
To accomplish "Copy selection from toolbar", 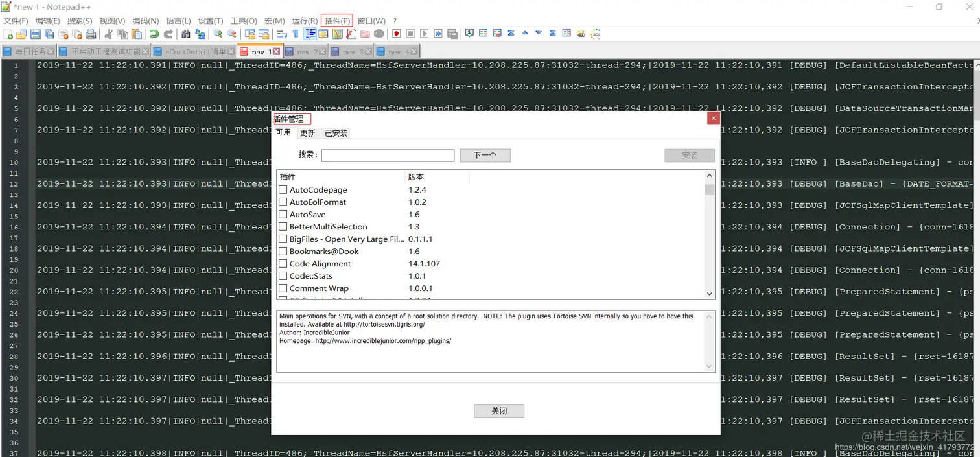I will 122,34.
